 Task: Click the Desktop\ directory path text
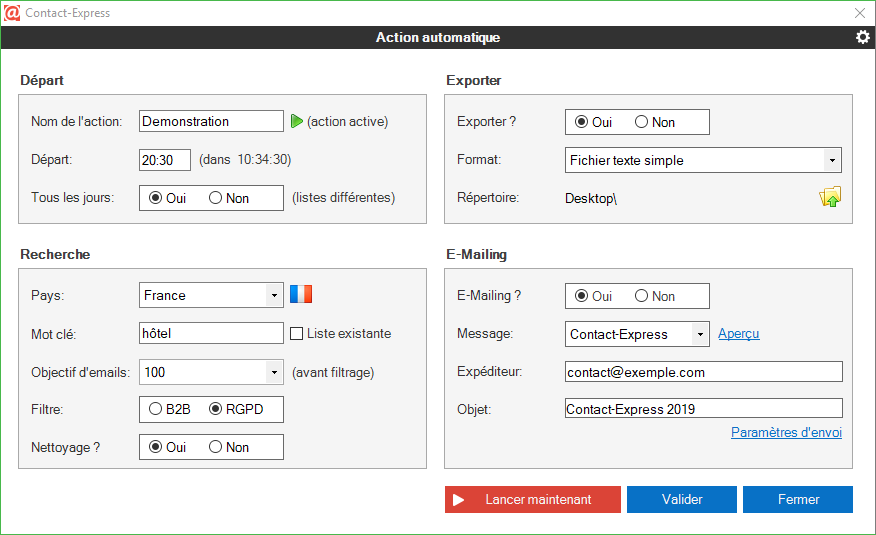(591, 198)
